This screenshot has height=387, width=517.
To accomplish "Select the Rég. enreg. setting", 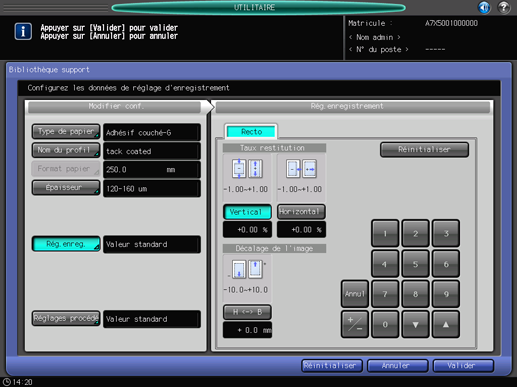I will tap(66, 244).
